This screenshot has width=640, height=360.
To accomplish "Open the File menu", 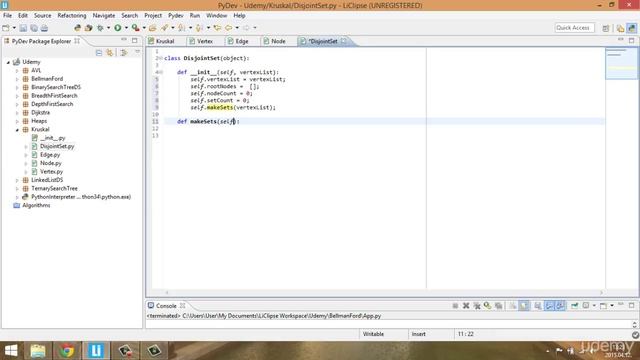I will coord(7,16).
